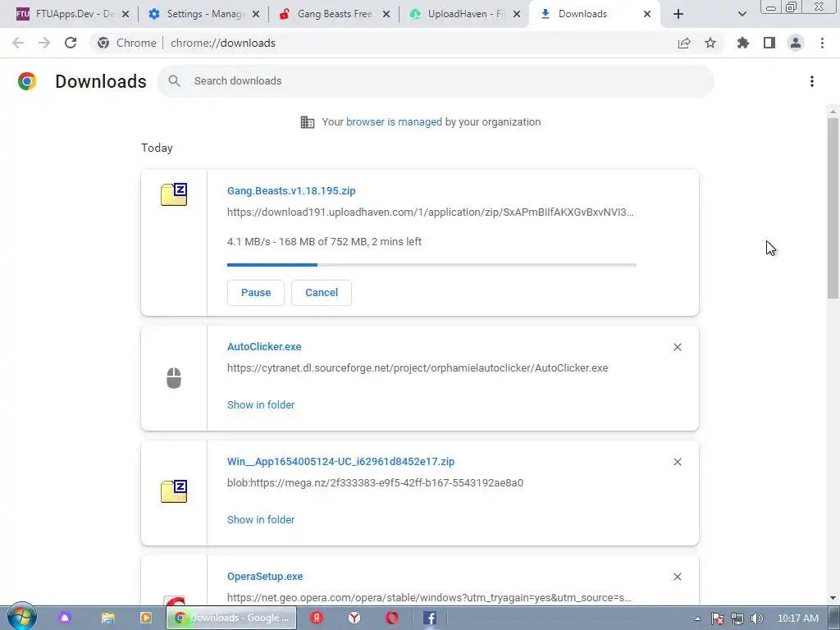The height and width of the screenshot is (630, 840).
Task: Open a new tab with plus button
Action: coord(678,14)
